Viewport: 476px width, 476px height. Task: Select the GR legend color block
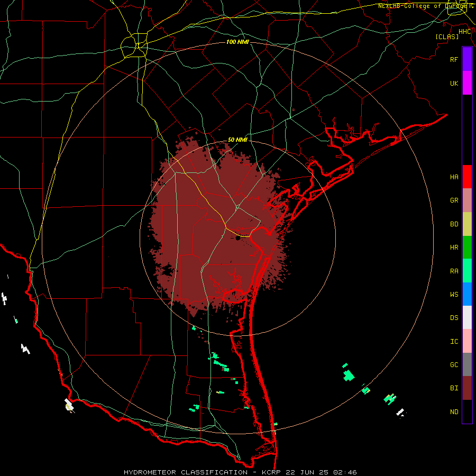pyautogui.click(x=467, y=200)
